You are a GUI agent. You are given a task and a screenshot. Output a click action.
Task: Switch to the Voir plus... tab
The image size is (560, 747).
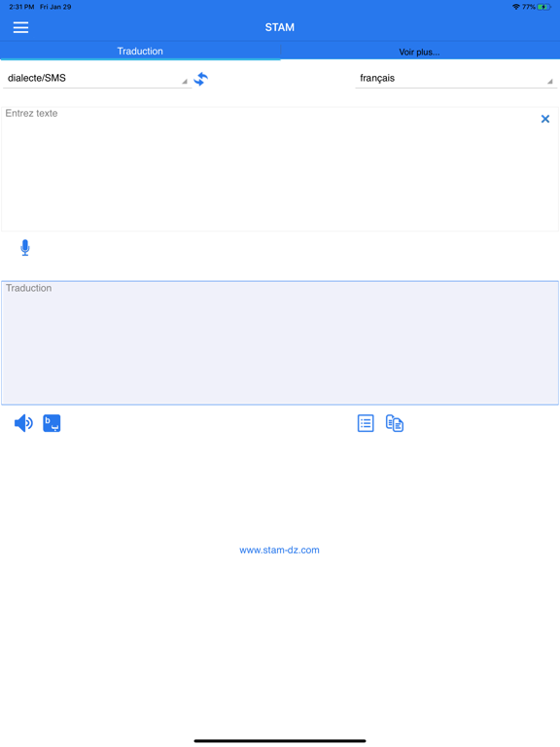pyautogui.click(x=420, y=52)
